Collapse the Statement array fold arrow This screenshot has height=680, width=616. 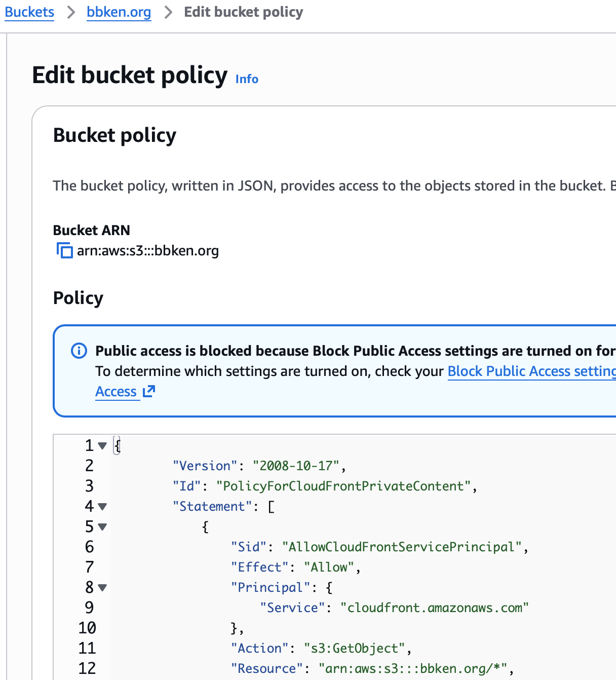pyautogui.click(x=102, y=507)
